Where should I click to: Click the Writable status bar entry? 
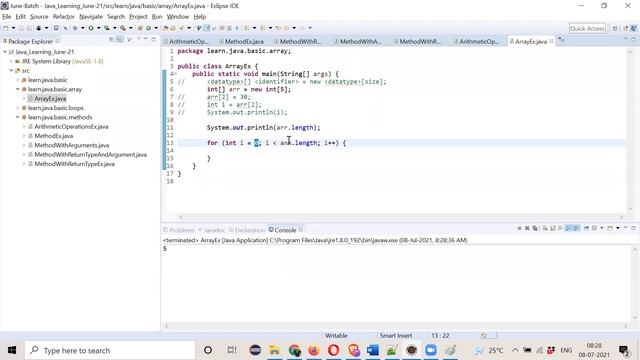pos(336,336)
